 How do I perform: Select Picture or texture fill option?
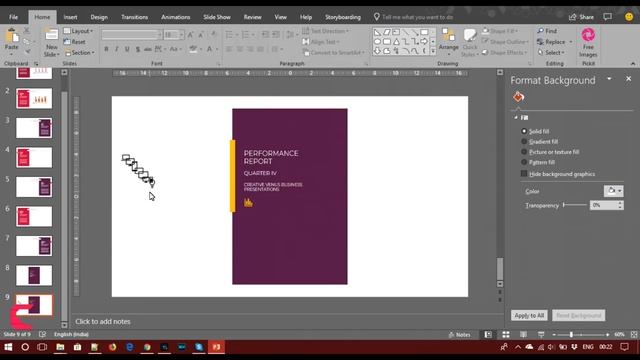click(524, 151)
